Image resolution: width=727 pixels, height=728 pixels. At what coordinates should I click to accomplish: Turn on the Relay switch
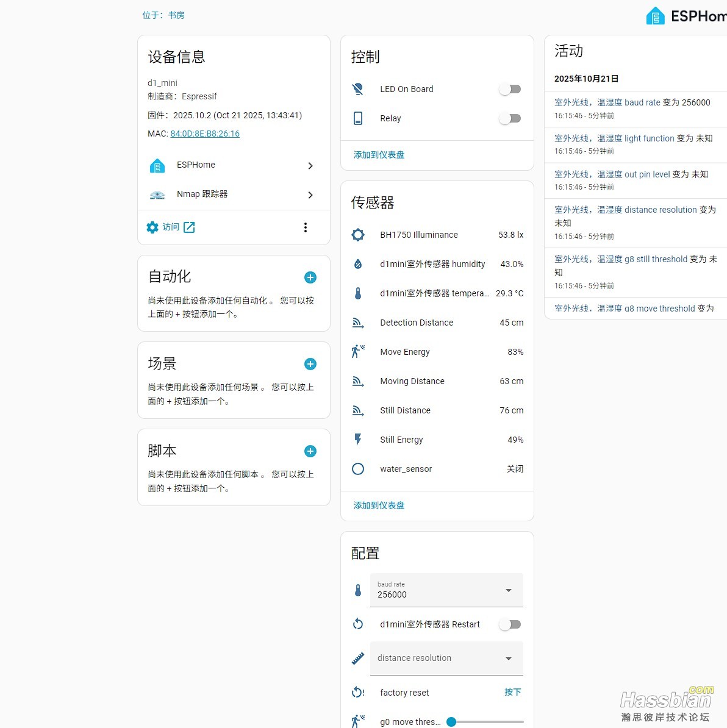pos(510,118)
